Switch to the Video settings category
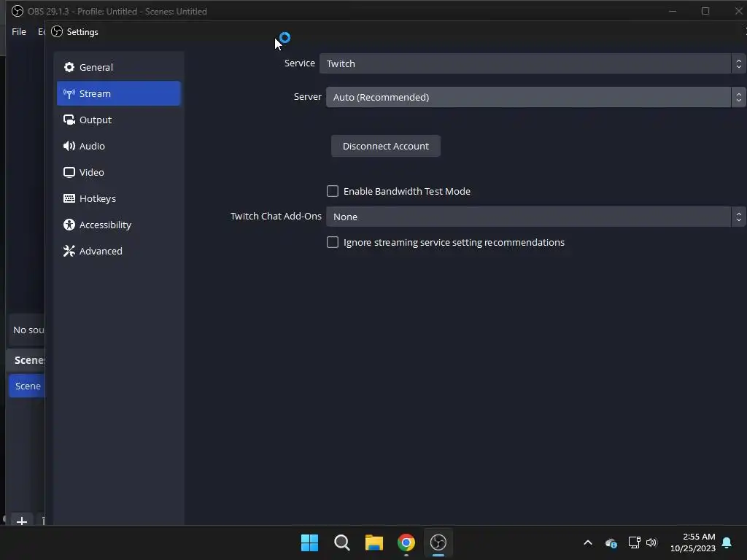747x560 pixels. pos(119,172)
